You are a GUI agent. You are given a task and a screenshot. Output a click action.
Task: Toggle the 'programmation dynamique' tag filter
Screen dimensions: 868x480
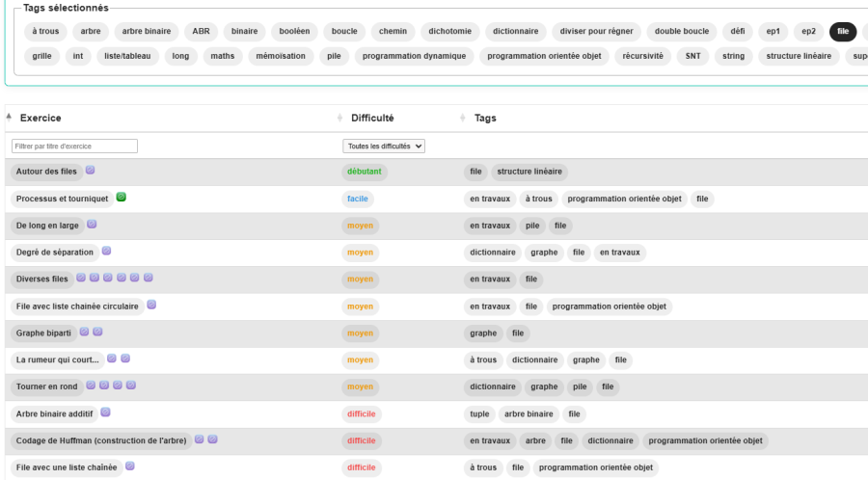pyautogui.click(x=414, y=57)
